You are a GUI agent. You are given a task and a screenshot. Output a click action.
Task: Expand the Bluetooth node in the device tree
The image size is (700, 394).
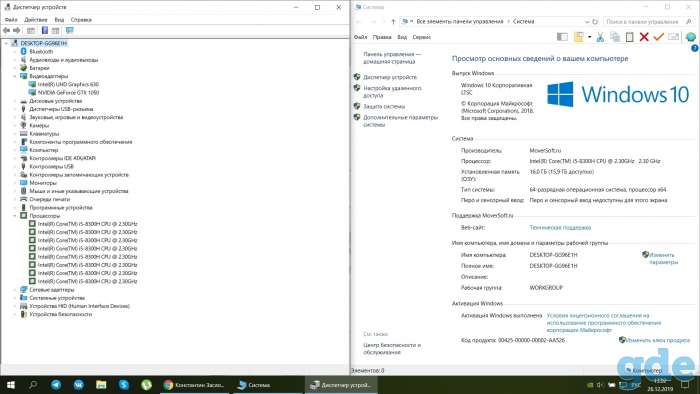(x=15, y=52)
